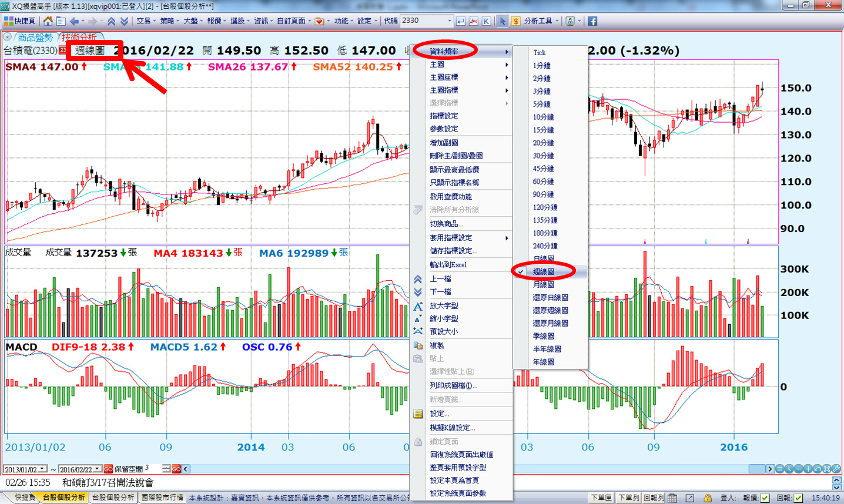Click the copy icon in the context menu
The width and height of the screenshot is (844, 504).
coord(418,345)
